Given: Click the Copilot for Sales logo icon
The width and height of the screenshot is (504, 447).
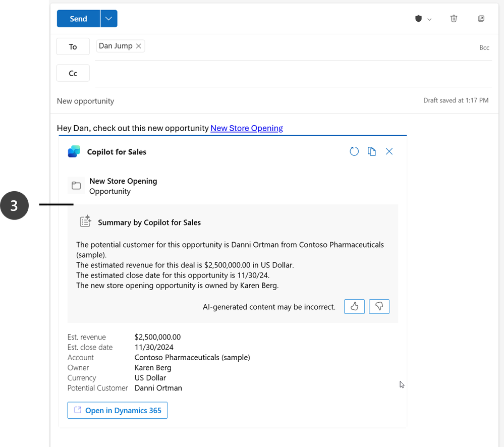Looking at the screenshot, I should pos(74,151).
